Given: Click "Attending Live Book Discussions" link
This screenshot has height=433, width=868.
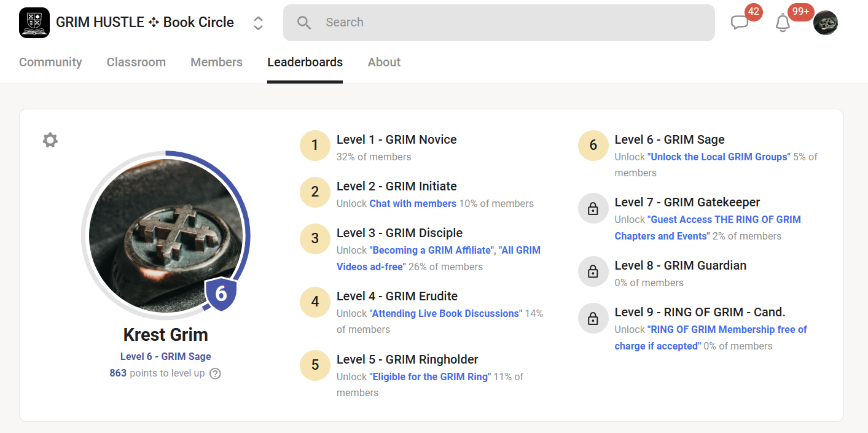Looking at the screenshot, I should [445, 313].
